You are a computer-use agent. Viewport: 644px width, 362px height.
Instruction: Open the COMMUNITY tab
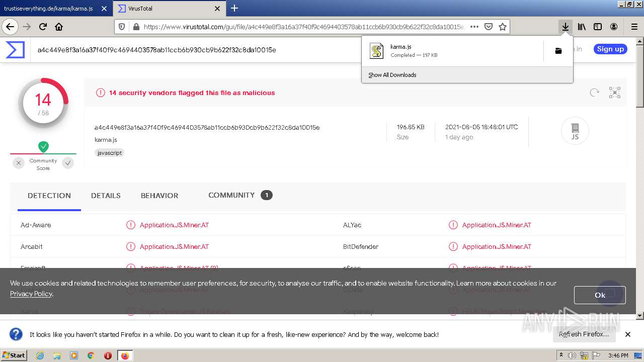(240, 195)
